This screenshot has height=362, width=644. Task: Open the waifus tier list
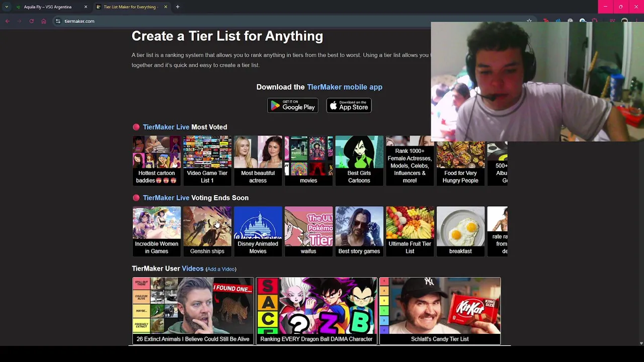(x=308, y=231)
